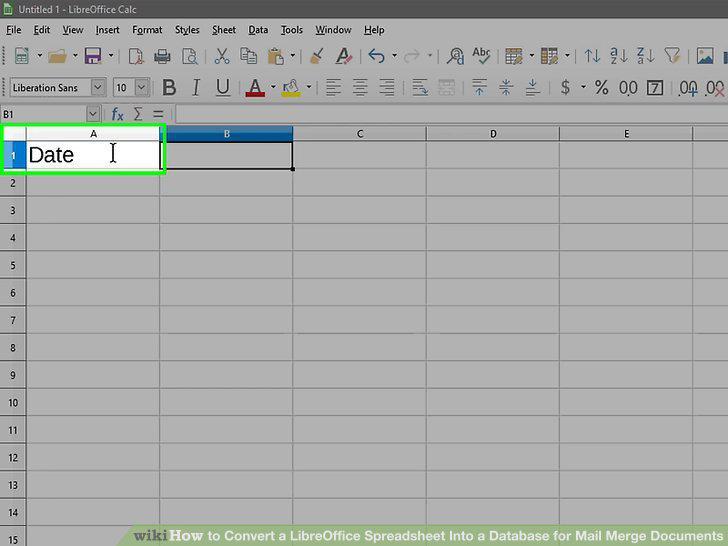Select row 5 header
Viewport: 728px width, 546px height.
(x=13, y=265)
